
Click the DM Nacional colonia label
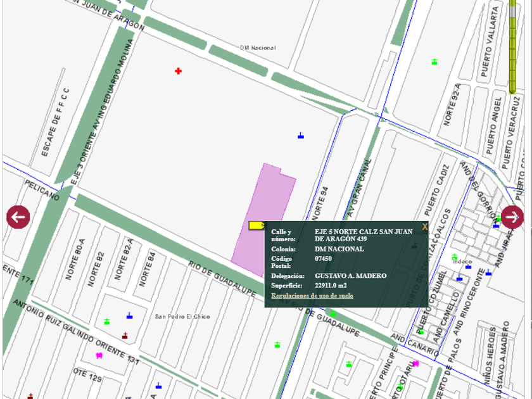point(258,48)
